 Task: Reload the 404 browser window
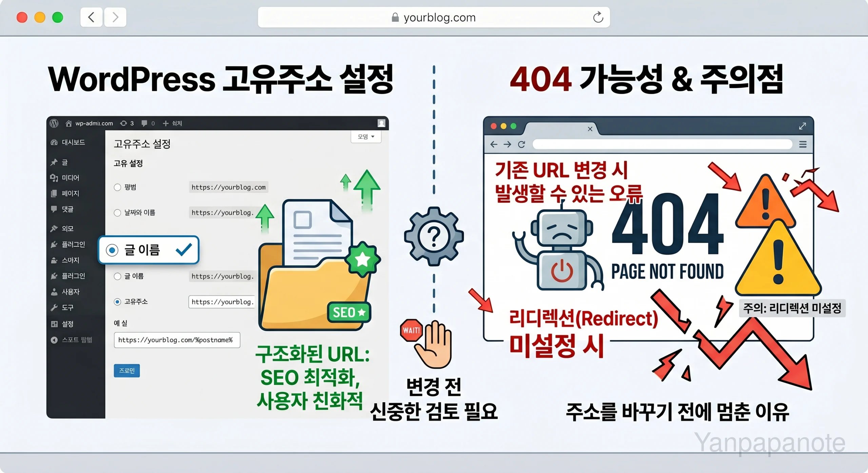[521, 145]
